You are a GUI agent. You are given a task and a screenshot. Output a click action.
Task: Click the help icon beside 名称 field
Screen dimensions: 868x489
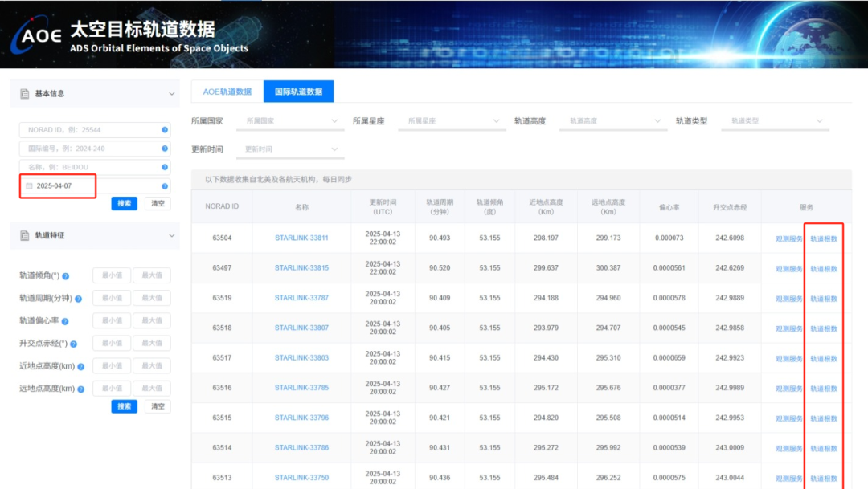pyautogui.click(x=165, y=167)
